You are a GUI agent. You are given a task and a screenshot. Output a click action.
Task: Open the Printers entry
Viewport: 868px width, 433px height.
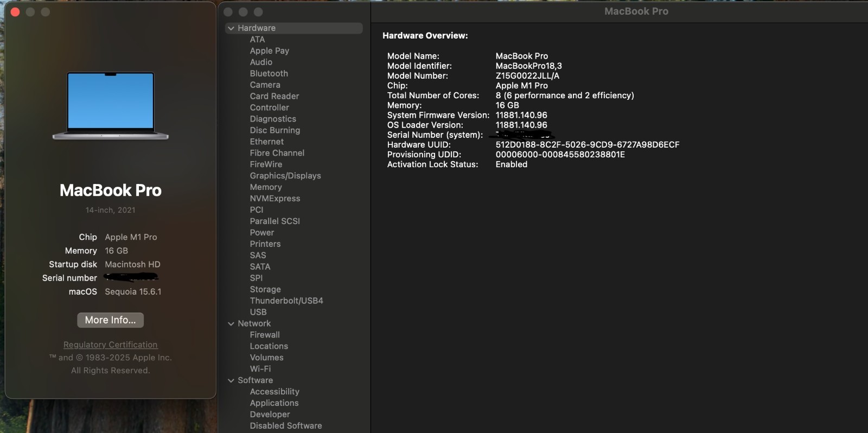point(265,244)
